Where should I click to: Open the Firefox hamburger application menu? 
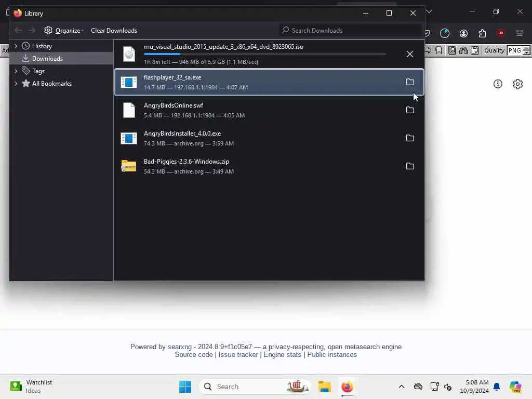(x=519, y=33)
